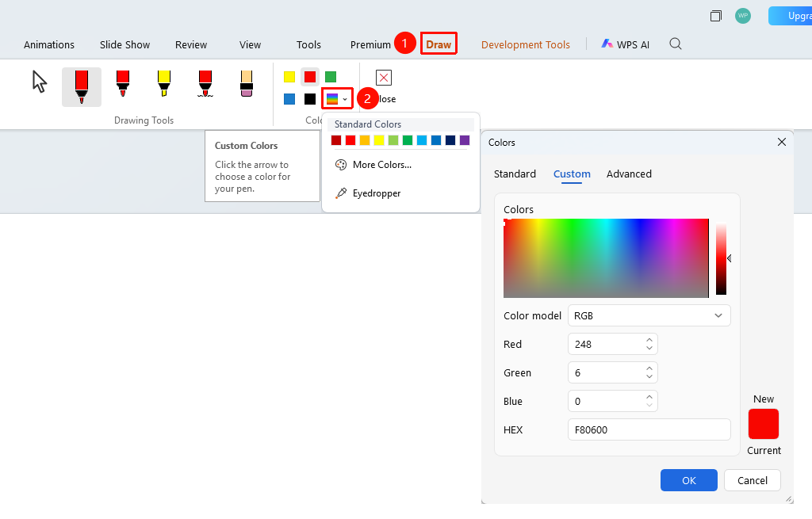Viewport: 812px width, 519px height.
Task: Pick the yellow quick pen color swatch
Action: click(289, 77)
